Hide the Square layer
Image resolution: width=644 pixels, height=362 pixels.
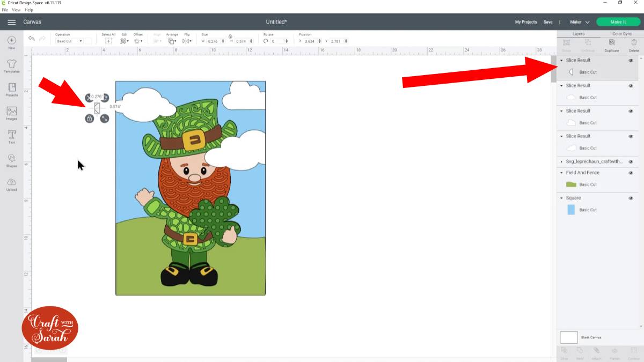[x=631, y=198]
